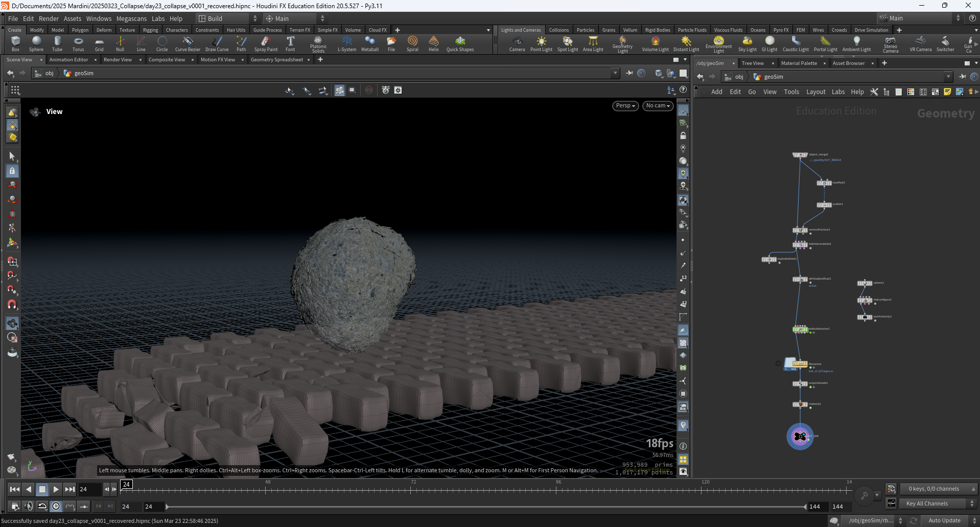Switch to the Geometry Spreadsheet tab
The height and width of the screenshot is (527, 980).
pos(277,60)
